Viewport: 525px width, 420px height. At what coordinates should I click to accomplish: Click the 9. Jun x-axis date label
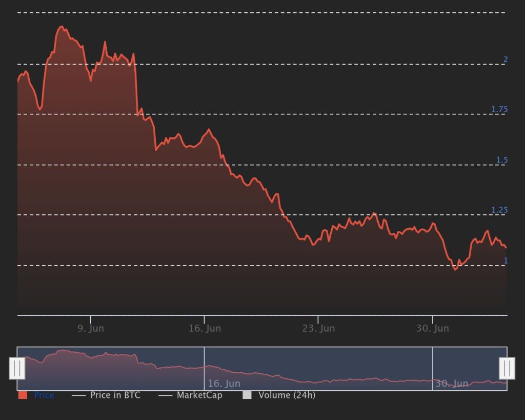[91, 328]
